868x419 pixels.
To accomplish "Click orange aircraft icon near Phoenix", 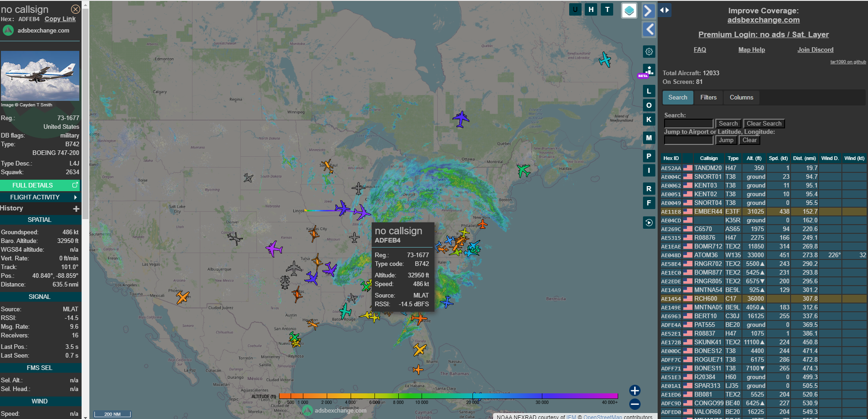I will coord(182,298).
